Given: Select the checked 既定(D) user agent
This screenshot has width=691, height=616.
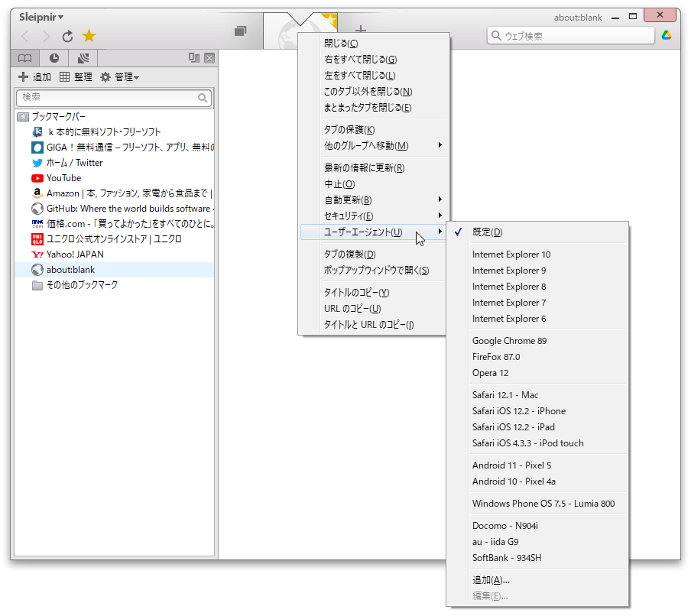Looking at the screenshot, I should coord(537,232).
